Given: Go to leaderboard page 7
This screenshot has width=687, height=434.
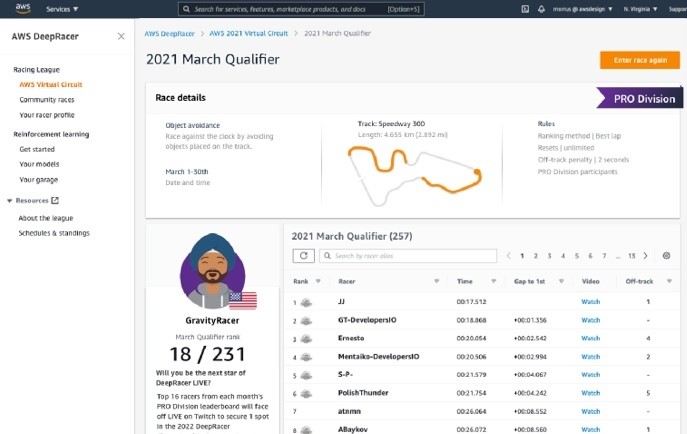Looking at the screenshot, I should (x=604, y=256).
